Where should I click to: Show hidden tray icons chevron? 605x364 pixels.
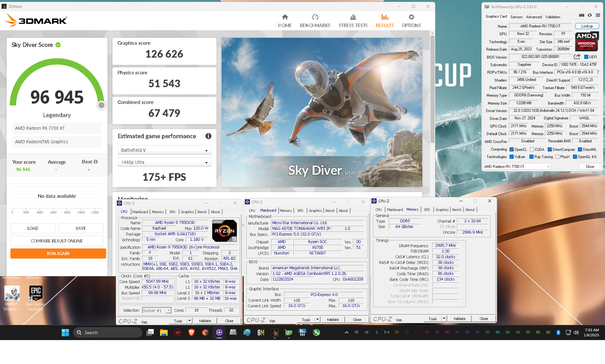(346, 333)
